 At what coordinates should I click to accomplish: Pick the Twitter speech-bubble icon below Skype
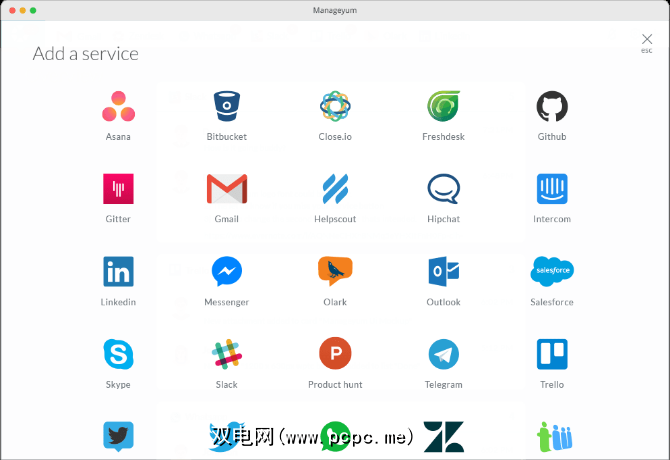pyautogui.click(x=118, y=437)
